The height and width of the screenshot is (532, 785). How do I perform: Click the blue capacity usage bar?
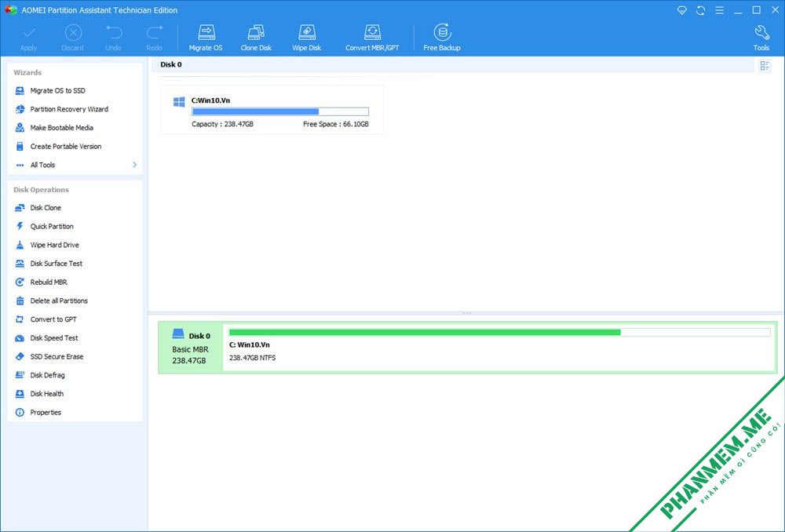coord(280,111)
